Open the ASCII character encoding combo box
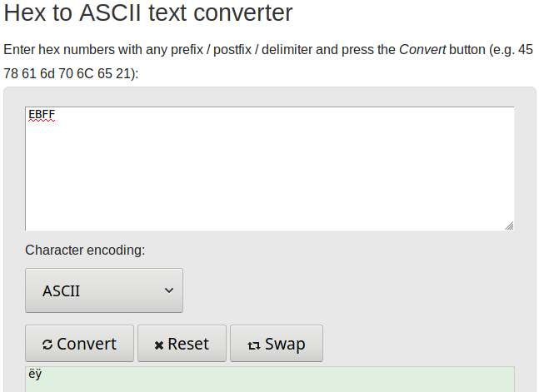Image resolution: width=539 pixels, height=392 pixels. [x=104, y=290]
